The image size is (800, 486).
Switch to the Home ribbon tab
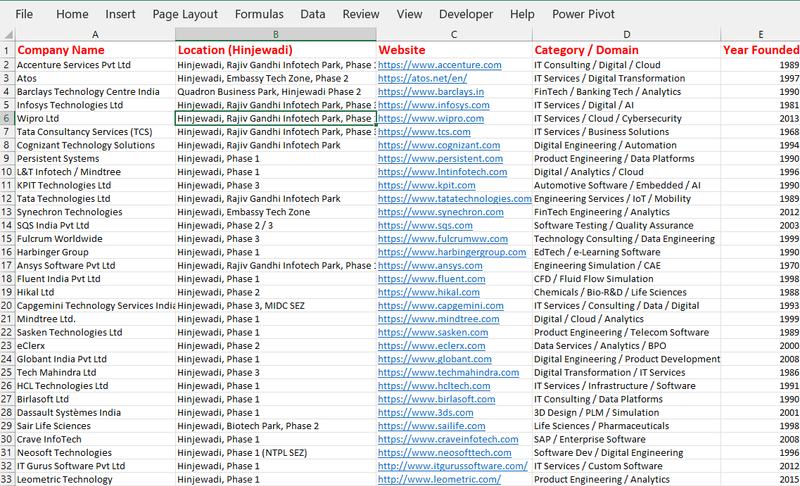point(72,14)
